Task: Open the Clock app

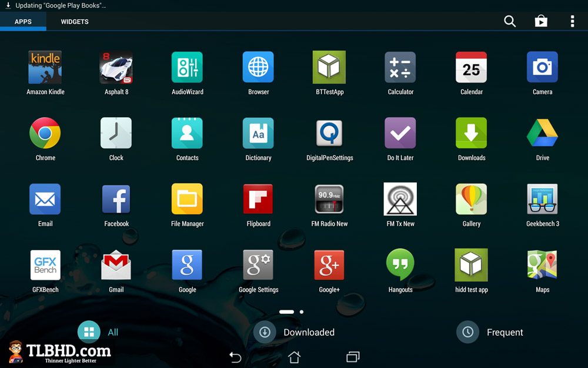Action: [x=116, y=133]
